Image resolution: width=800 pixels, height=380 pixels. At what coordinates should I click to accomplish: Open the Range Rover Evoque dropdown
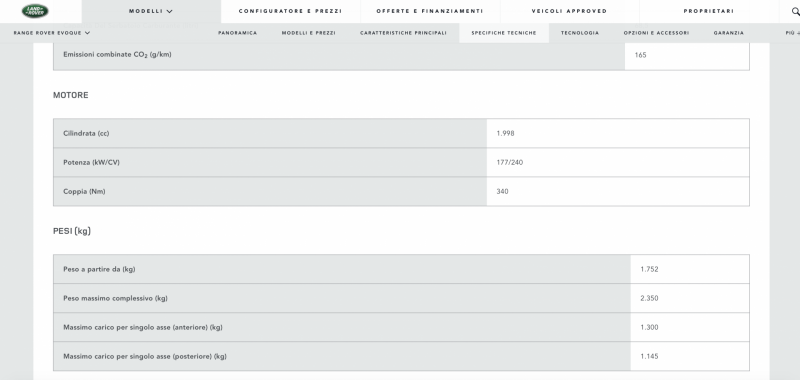click(x=52, y=33)
